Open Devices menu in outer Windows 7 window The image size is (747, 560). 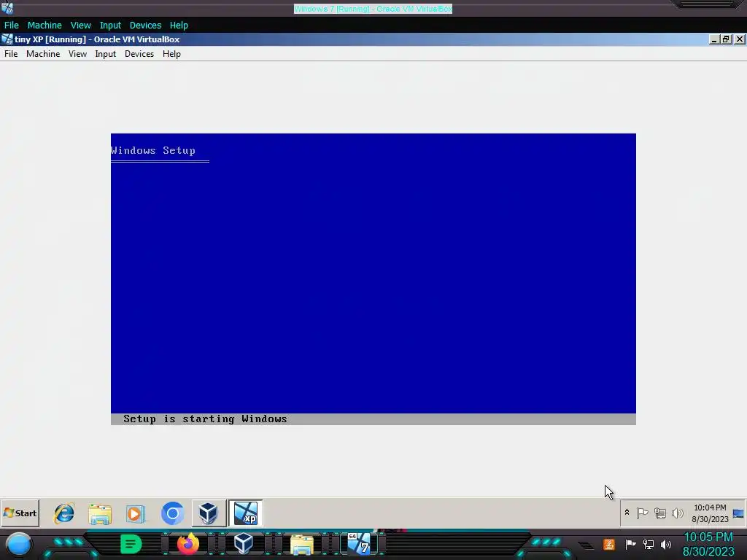point(145,26)
